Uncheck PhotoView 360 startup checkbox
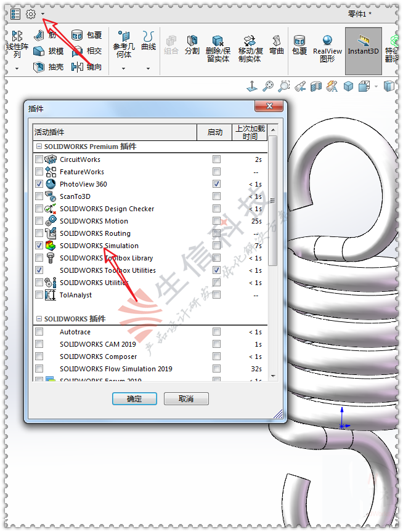The image size is (403, 532). 217,184
